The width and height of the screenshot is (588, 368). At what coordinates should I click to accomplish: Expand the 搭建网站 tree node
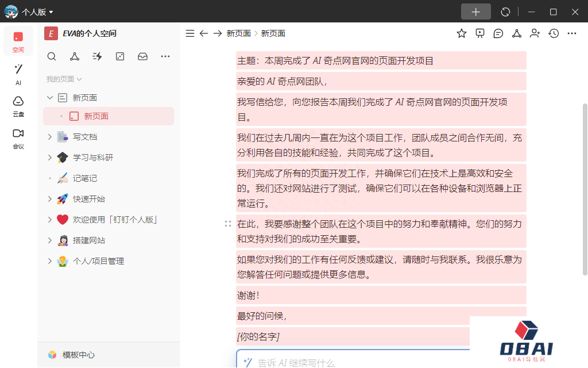coord(50,240)
